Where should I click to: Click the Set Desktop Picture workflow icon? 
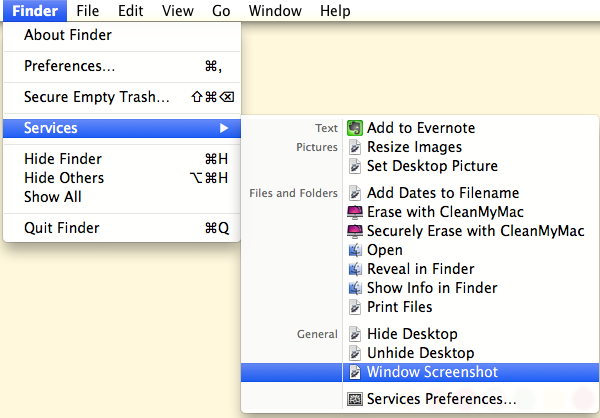pos(355,166)
